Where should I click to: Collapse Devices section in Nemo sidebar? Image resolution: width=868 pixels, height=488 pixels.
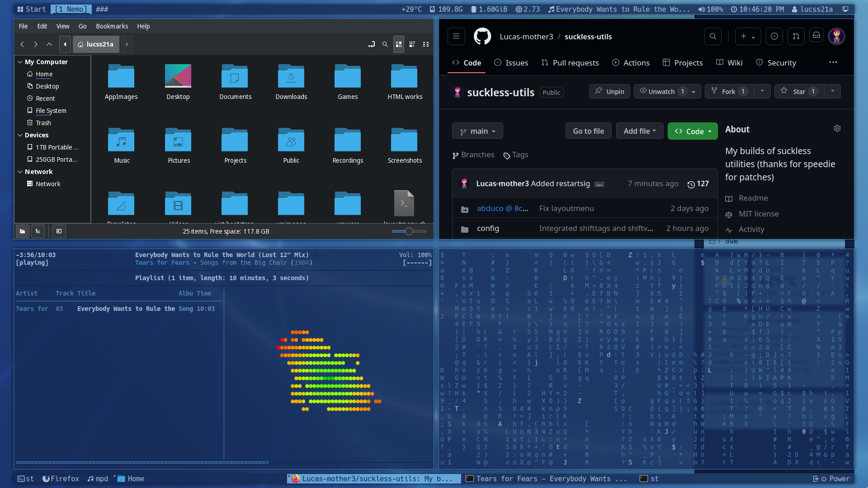point(20,135)
